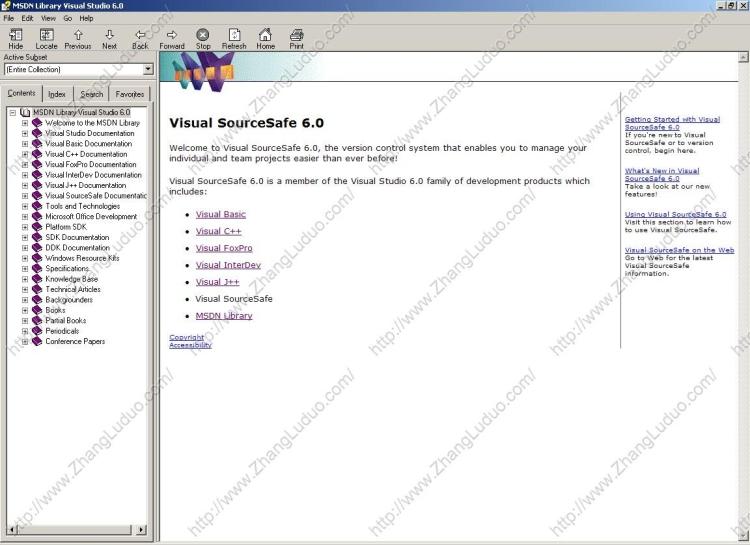
Task: Go to Next topic icon
Action: coord(109,35)
